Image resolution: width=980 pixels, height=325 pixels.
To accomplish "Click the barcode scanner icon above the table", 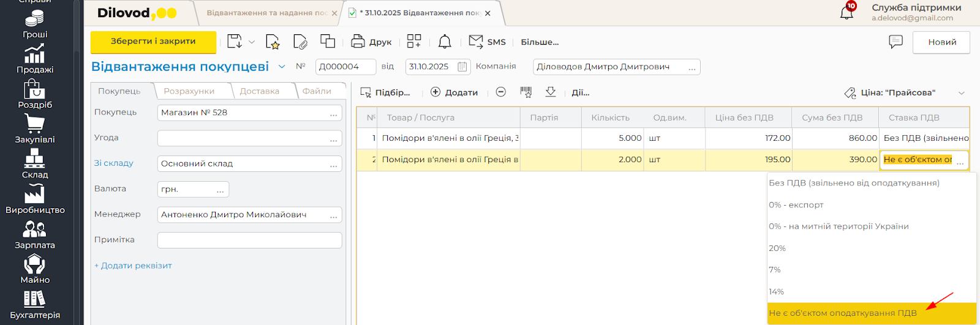I will pos(526,92).
